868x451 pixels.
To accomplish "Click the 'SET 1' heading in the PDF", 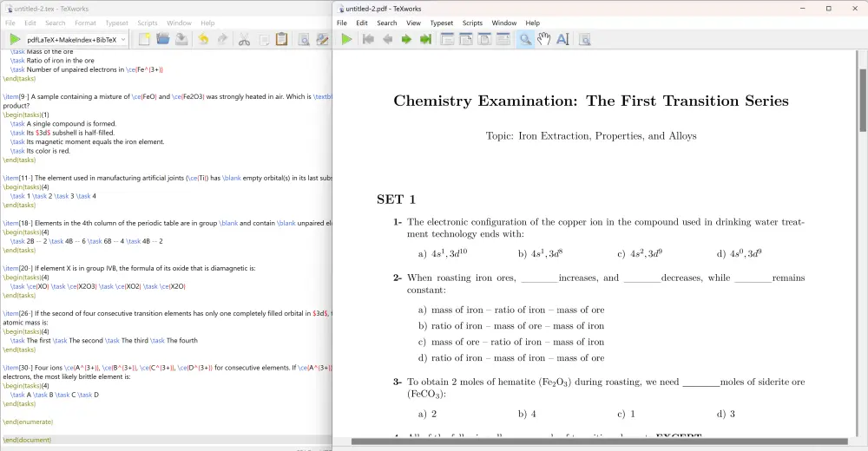I will pyautogui.click(x=396, y=199).
